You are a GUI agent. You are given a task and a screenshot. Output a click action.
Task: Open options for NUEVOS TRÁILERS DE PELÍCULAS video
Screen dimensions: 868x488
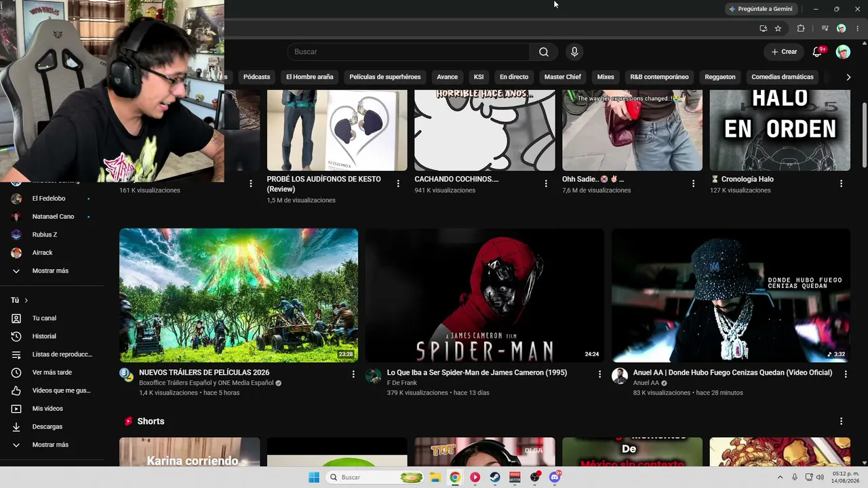(x=353, y=374)
